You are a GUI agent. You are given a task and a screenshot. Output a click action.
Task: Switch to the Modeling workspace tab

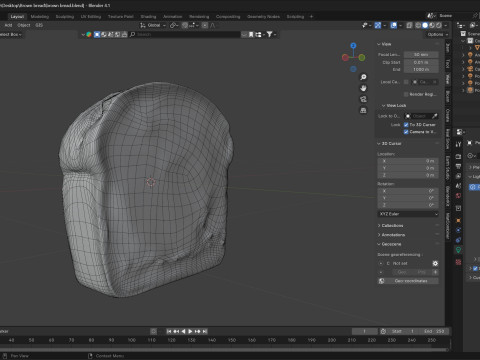[x=40, y=16]
